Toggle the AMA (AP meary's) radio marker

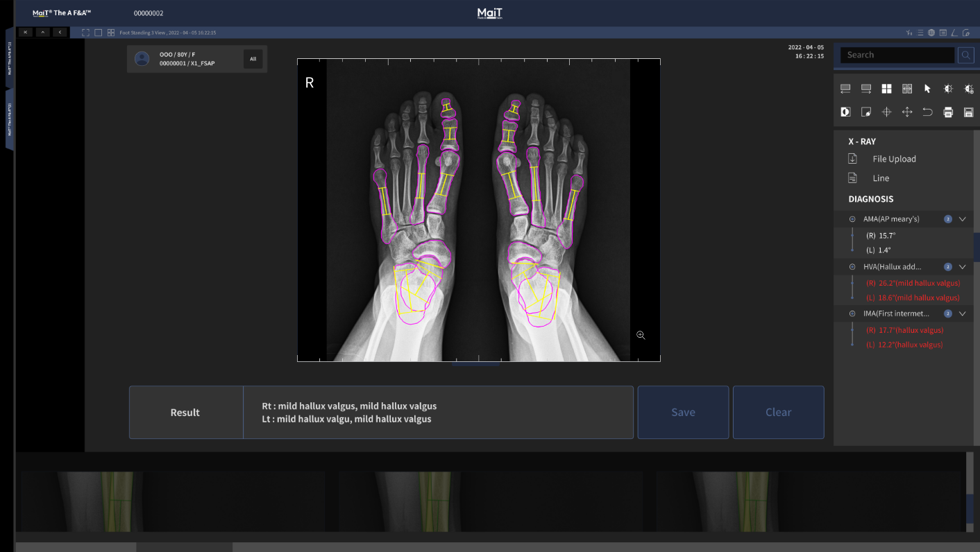pos(852,219)
